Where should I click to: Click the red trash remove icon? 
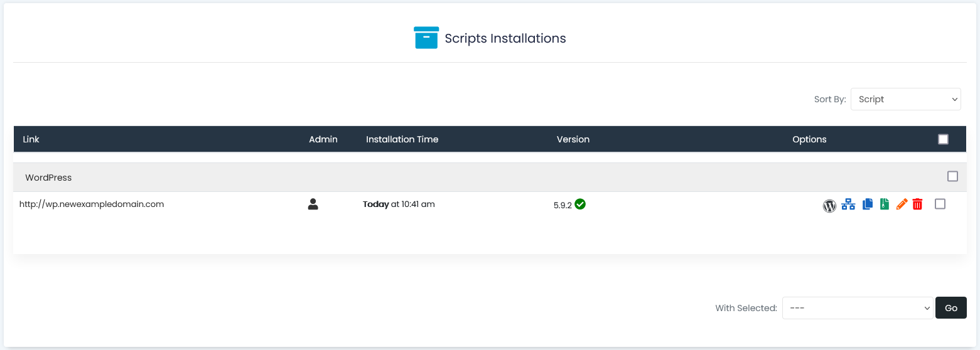coord(918,204)
